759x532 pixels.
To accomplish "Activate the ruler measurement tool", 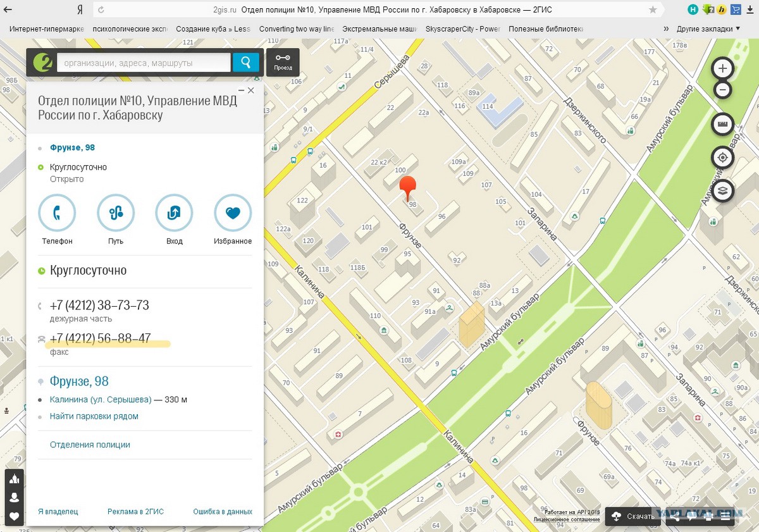I will point(723,124).
